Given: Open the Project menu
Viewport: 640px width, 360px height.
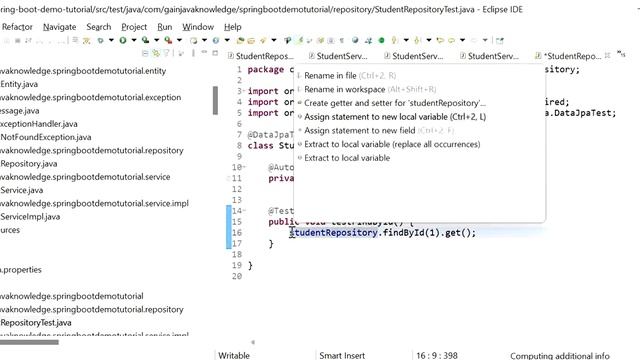Looking at the screenshot, I should [x=134, y=27].
